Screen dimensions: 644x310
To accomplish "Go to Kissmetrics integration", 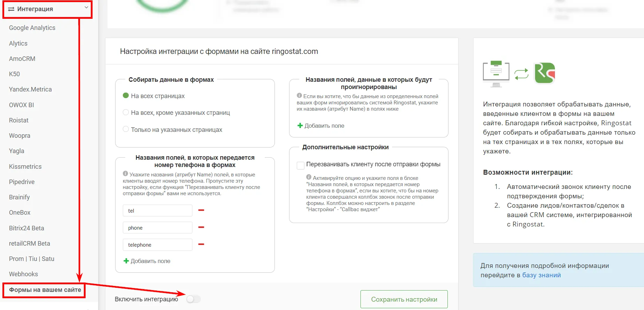I will click(25, 167).
